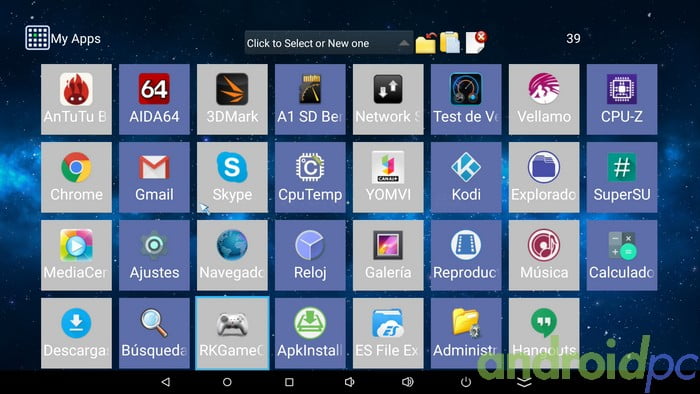This screenshot has height=394, width=700.
Task: Open the Administrador folder app
Action: pos(466,333)
